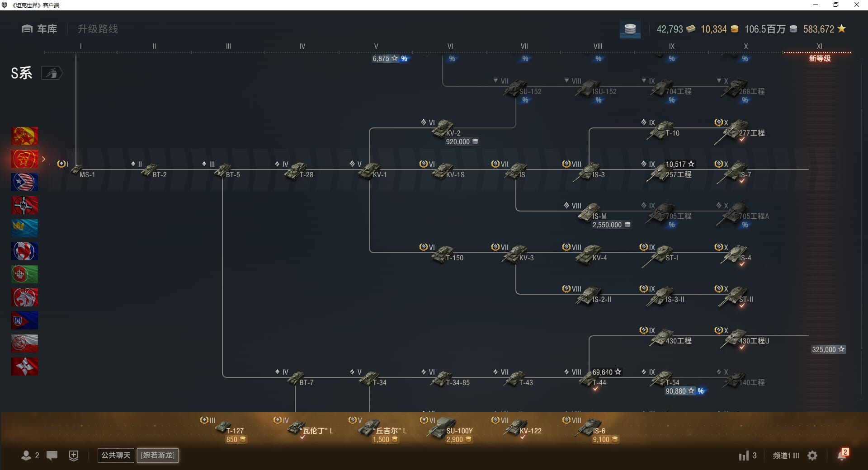Open the server stats indicator showing 3
Screen dimensions: 868x470
[747, 456]
